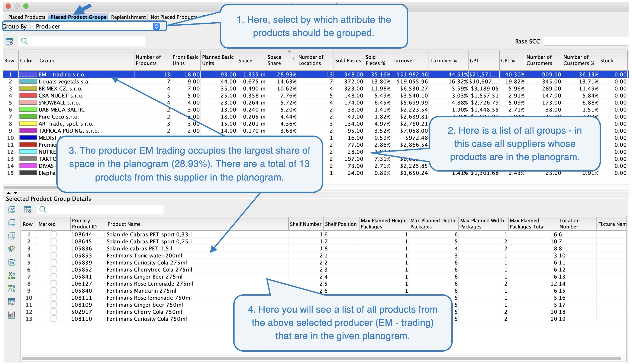The image size is (632, 364).
Task: Click the Stock column header
Action: pyautogui.click(x=613, y=60)
